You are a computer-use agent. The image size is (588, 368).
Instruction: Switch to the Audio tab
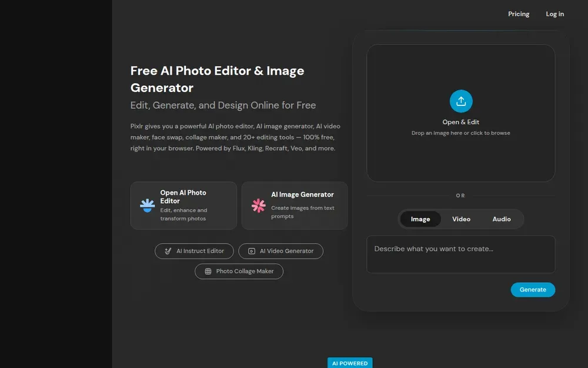click(502, 219)
